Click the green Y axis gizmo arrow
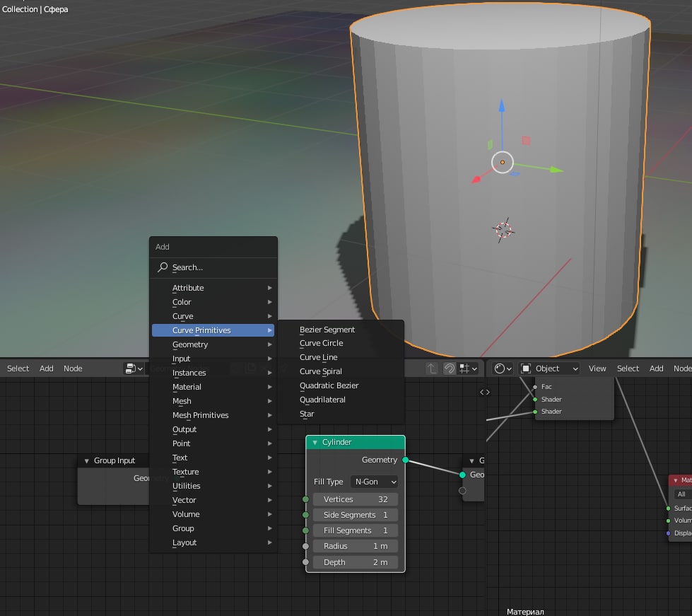 tap(556, 170)
